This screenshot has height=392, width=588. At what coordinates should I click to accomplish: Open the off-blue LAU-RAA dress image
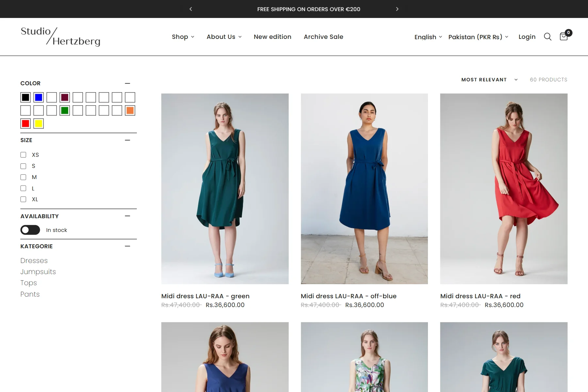click(x=364, y=189)
